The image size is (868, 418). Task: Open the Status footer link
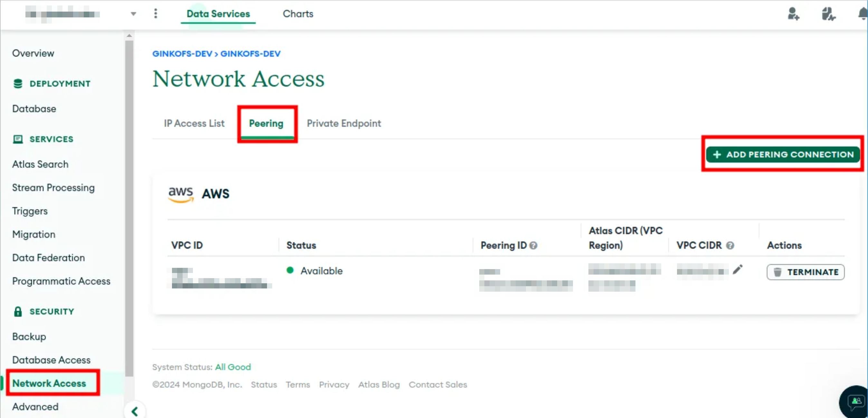point(264,384)
